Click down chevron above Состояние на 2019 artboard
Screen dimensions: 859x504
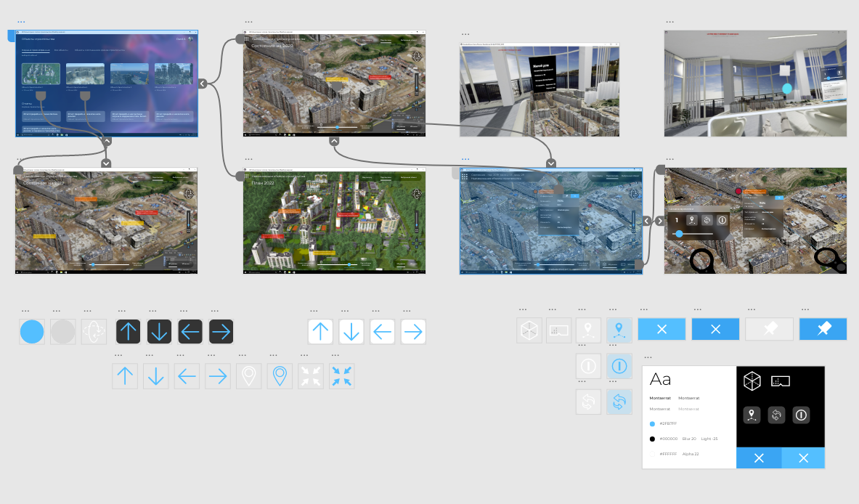tap(106, 163)
